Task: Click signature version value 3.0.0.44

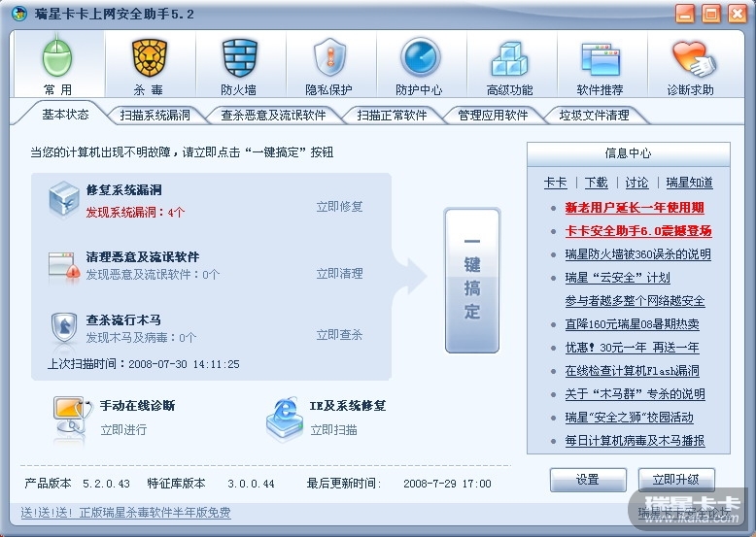Action: pyautogui.click(x=252, y=484)
